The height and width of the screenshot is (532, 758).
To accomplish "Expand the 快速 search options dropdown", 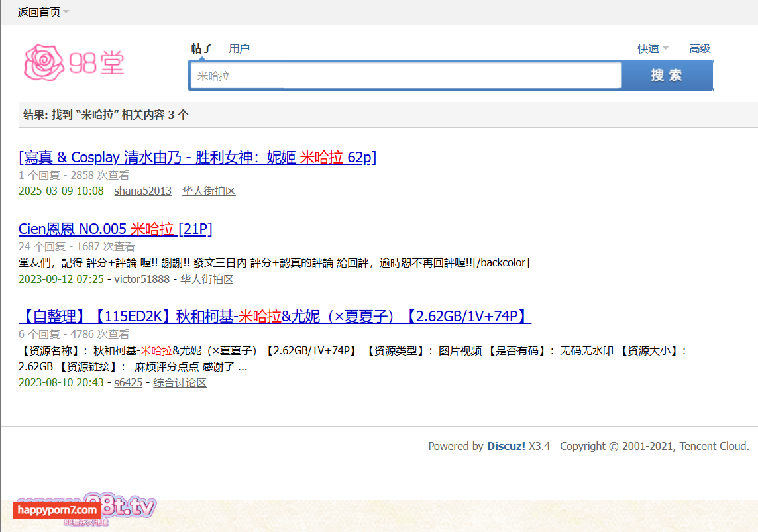I will (x=653, y=48).
